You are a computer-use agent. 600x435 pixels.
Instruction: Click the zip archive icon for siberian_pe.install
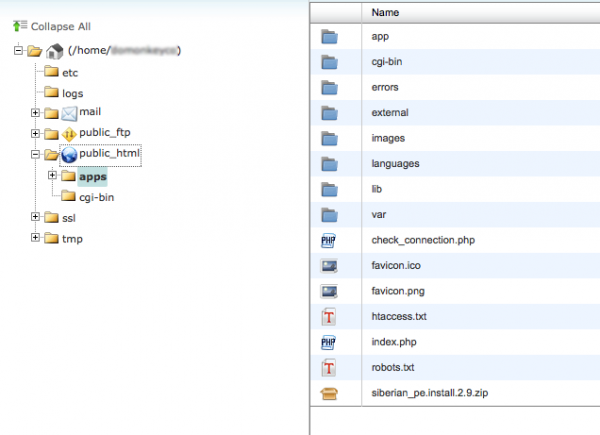329,394
